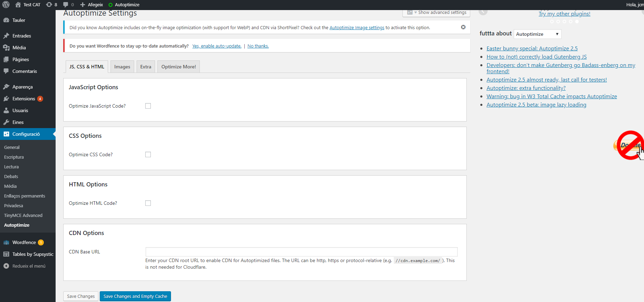Focus the CDN Base URL field
The height and width of the screenshot is (302, 644).
[x=301, y=252]
